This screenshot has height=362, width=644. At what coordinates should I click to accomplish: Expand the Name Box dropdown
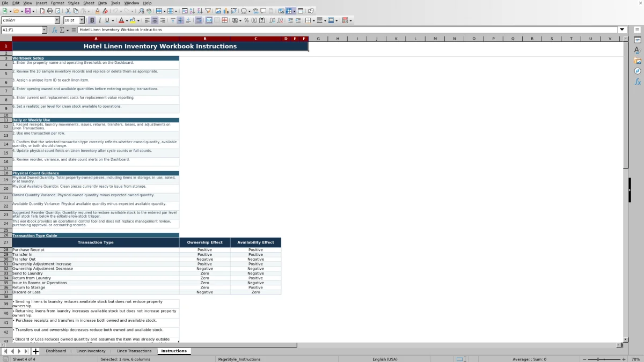(45, 30)
